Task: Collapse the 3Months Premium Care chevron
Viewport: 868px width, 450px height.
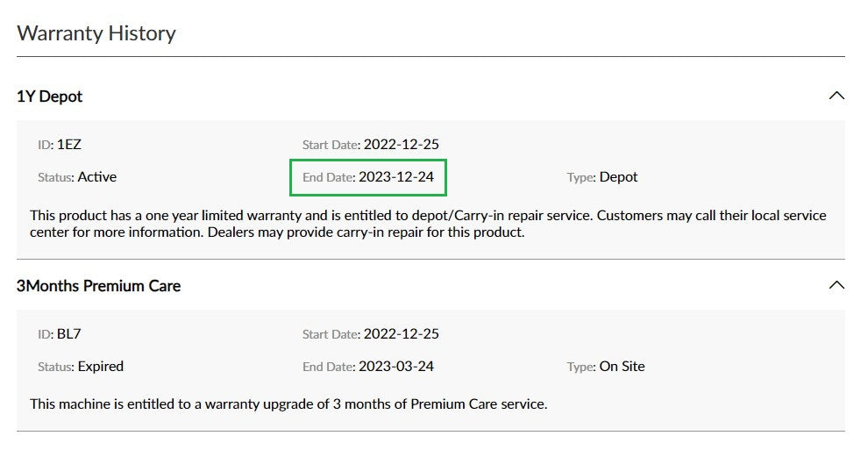Action: (836, 285)
